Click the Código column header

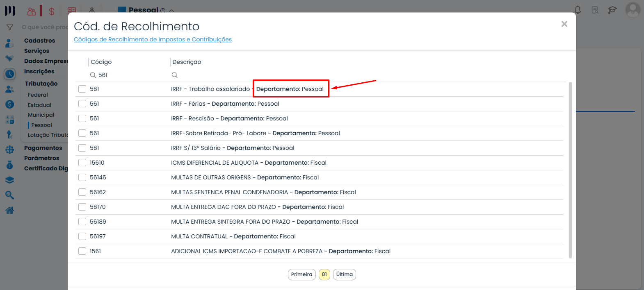[101, 62]
